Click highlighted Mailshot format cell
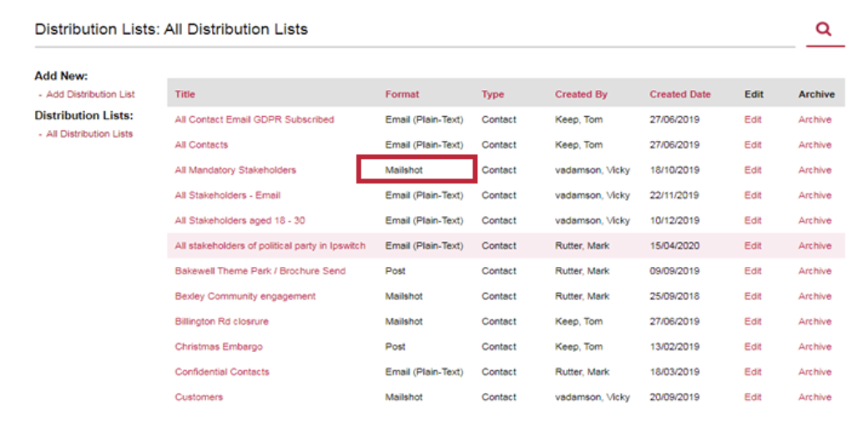Screen dimensions: 868x442 coord(416,169)
